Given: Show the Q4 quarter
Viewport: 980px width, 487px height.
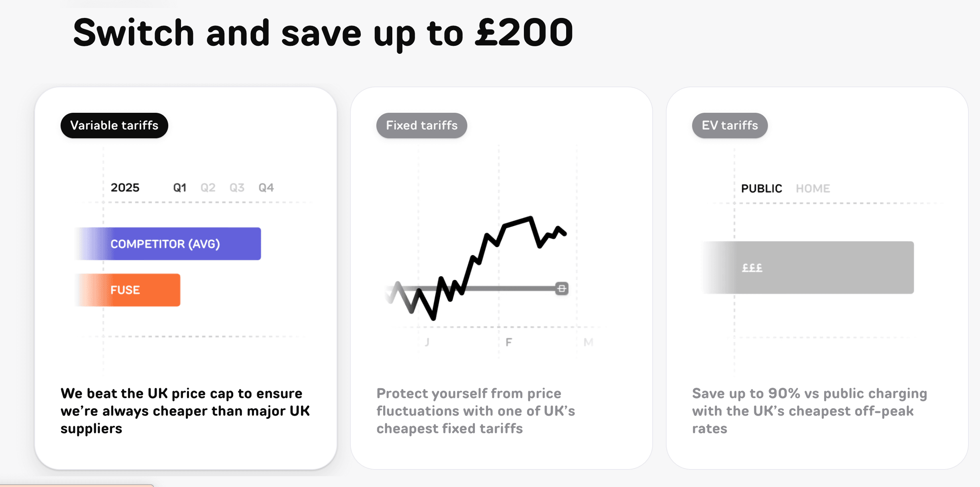Looking at the screenshot, I should pos(266,188).
